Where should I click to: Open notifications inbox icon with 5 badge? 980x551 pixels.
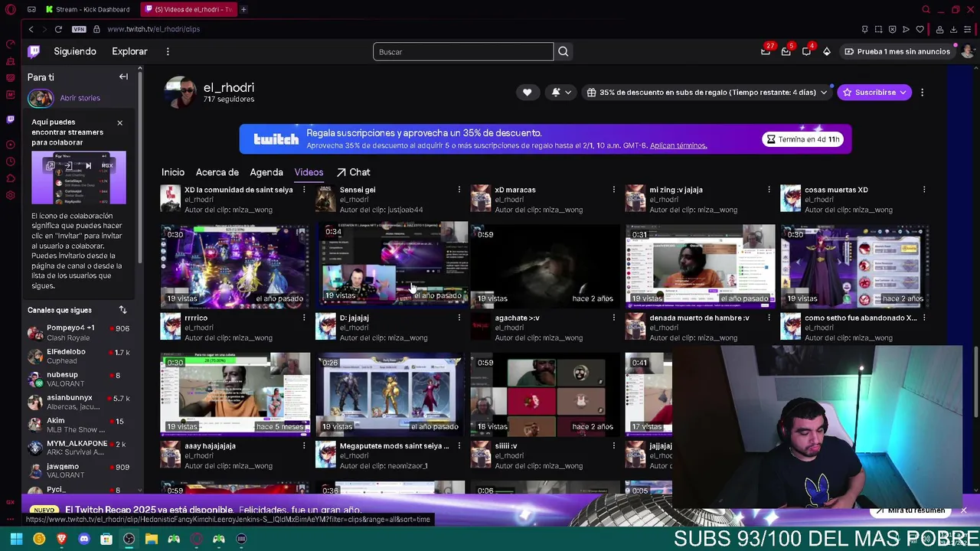coord(786,51)
